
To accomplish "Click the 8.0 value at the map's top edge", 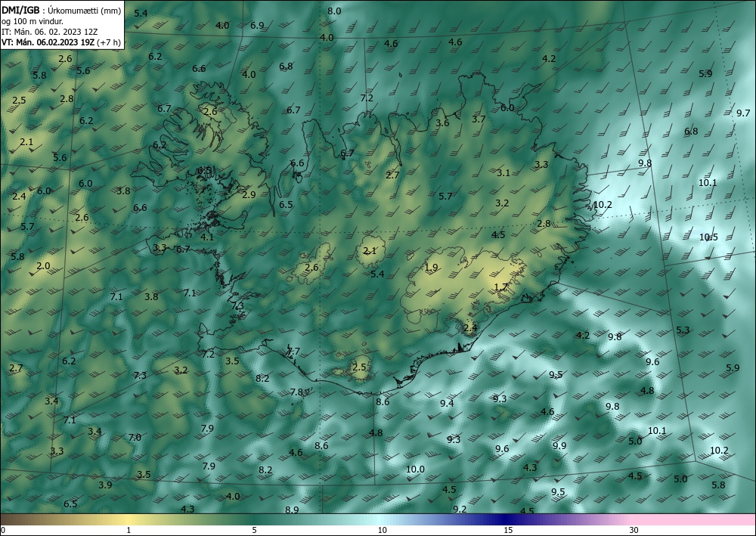I will 334,11.
